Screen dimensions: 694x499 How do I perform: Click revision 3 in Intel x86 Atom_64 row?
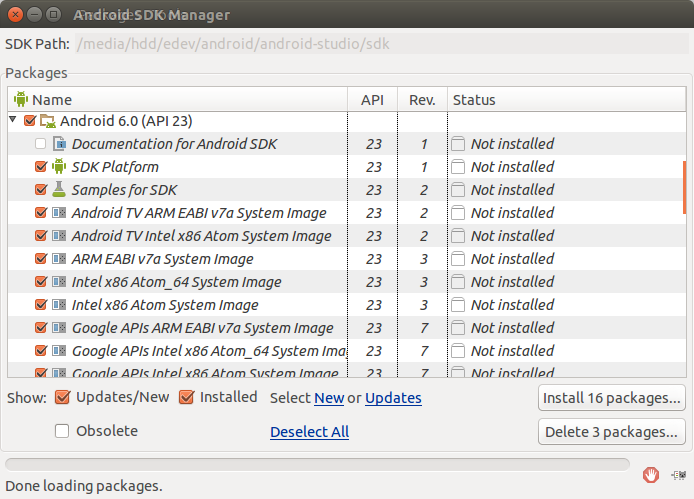tap(424, 282)
